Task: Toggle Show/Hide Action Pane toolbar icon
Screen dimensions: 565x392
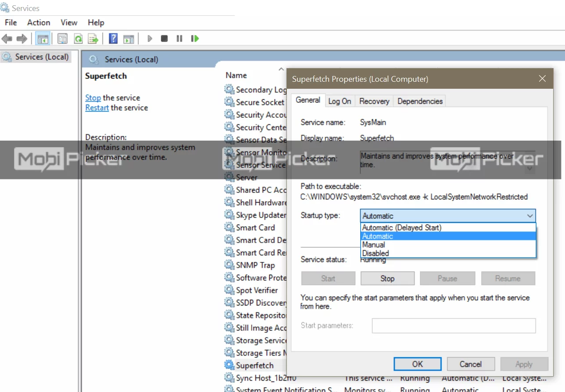Action: tap(129, 39)
